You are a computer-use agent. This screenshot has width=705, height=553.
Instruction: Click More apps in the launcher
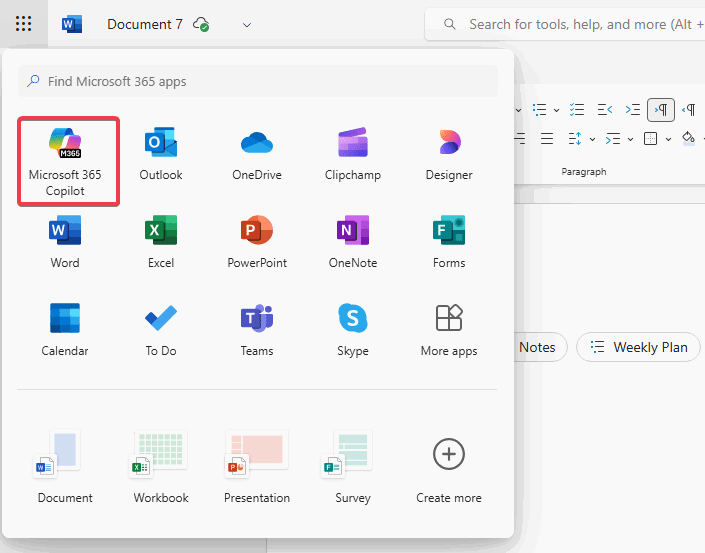(449, 331)
